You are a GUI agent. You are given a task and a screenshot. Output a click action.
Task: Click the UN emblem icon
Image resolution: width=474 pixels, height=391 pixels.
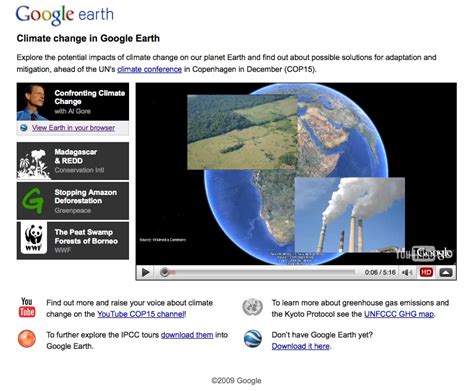click(252, 307)
